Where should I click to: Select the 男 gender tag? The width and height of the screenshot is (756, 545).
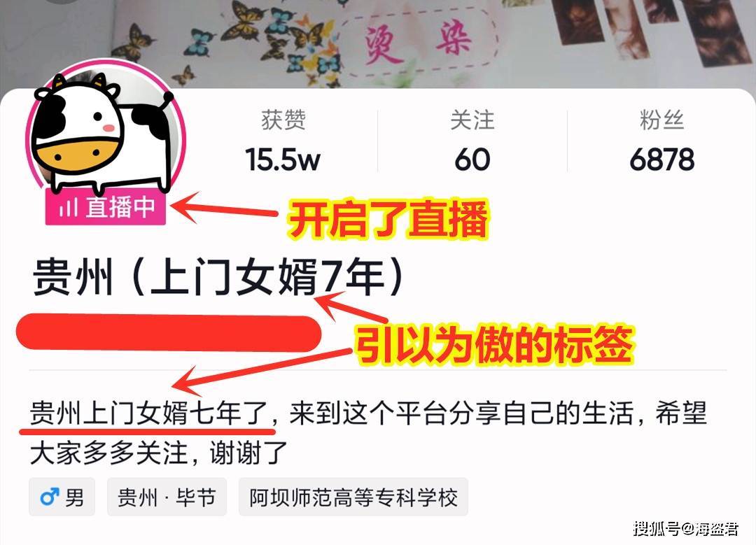coord(62,497)
